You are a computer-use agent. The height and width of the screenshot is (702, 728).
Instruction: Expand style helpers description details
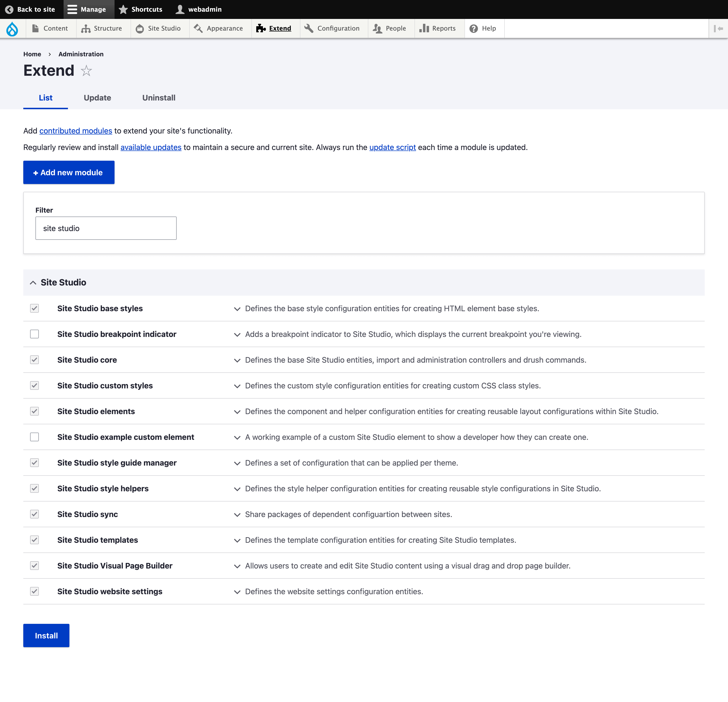[237, 489]
